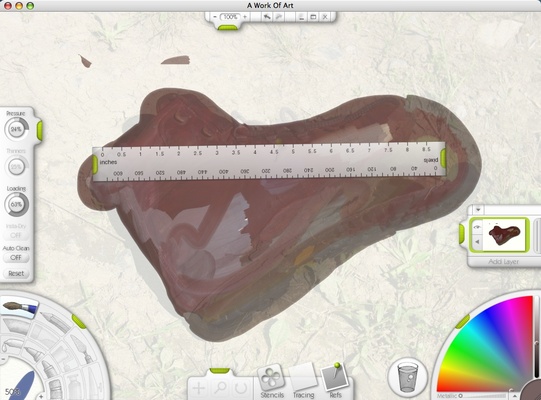Minimize ArtRage via the toolbar underscore icon
Viewport: 541px width, 400px height.
click(302, 17)
